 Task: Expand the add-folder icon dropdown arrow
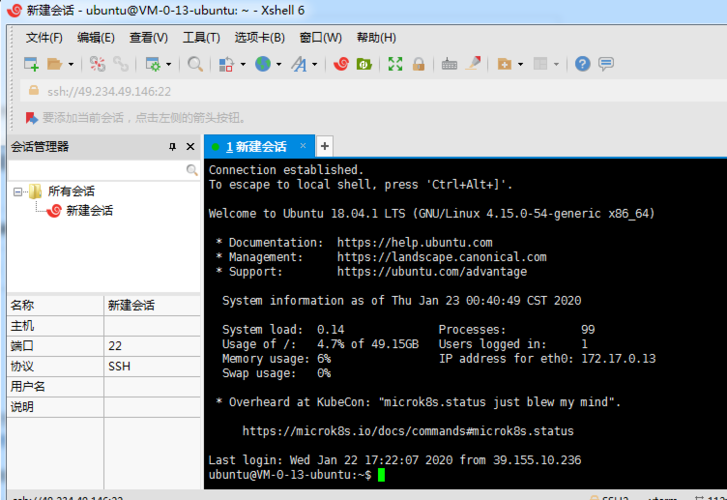pos(521,64)
